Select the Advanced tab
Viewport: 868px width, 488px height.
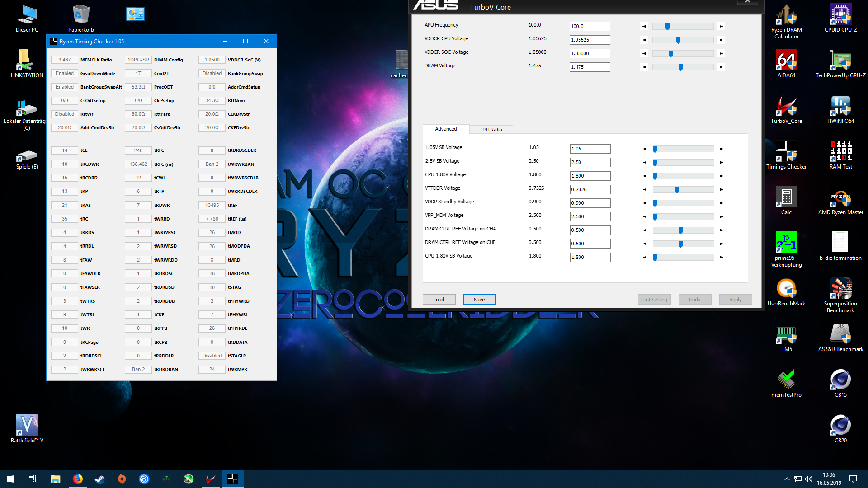point(446,129)
